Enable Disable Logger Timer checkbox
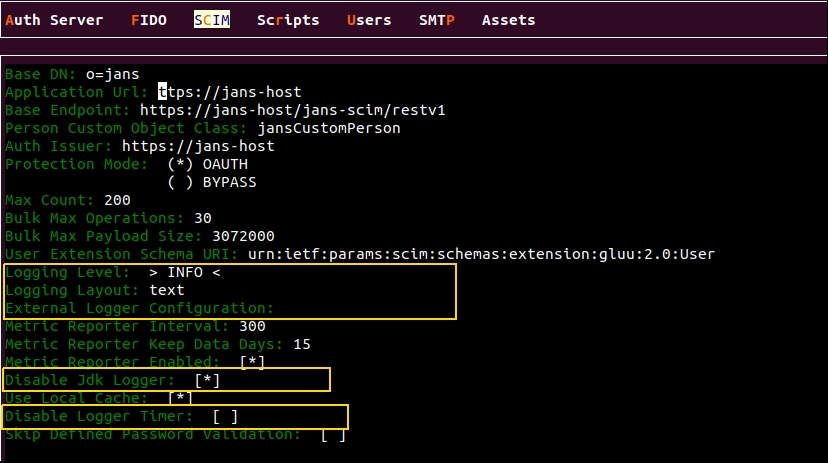This screenshot has width=828, height=463. click(225, 416)
